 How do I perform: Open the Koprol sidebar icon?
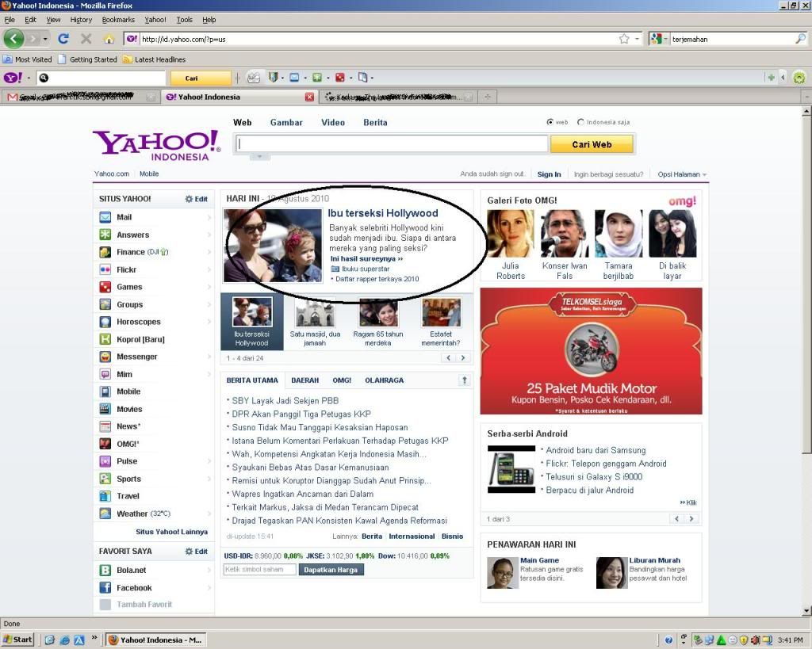105,339
